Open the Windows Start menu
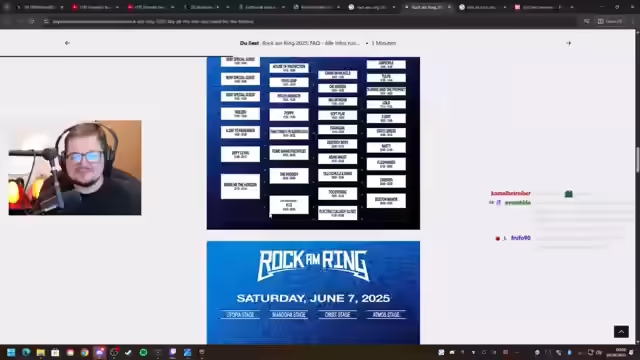Screen dimensions: 640x360 point(11,352)
